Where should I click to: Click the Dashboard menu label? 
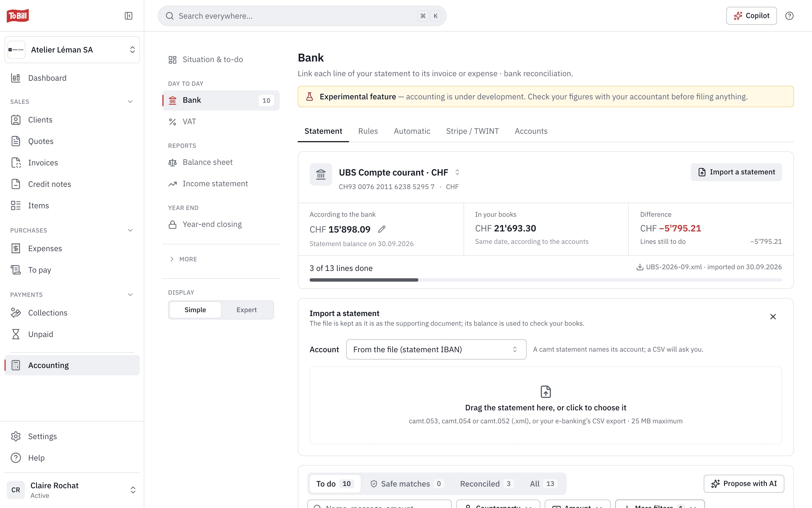[47, 78]
